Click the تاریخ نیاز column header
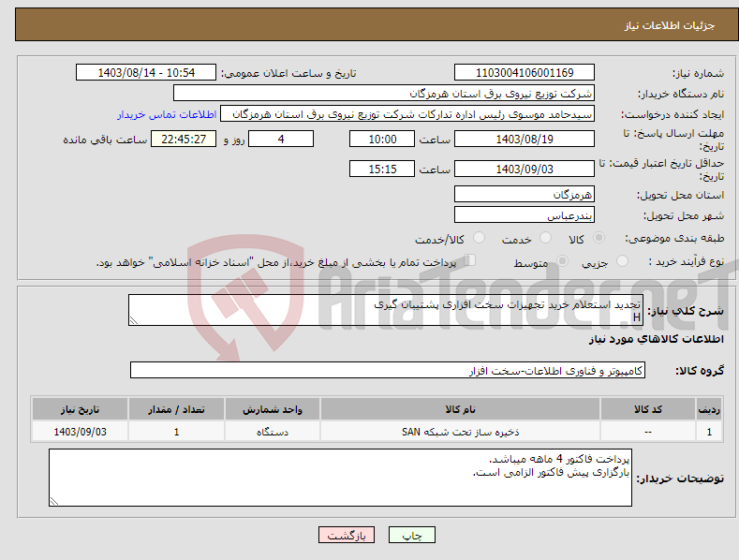Screen dimensions: 739x560 pyautogui.click(x=81, y=409)
